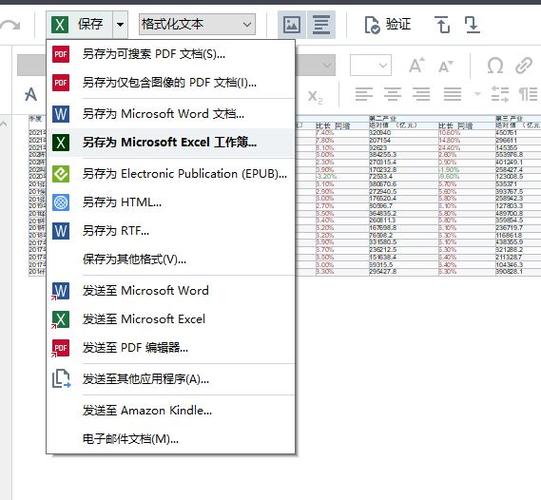Click the green EPUB icon
541x500 pixels.
click(61, 174)
